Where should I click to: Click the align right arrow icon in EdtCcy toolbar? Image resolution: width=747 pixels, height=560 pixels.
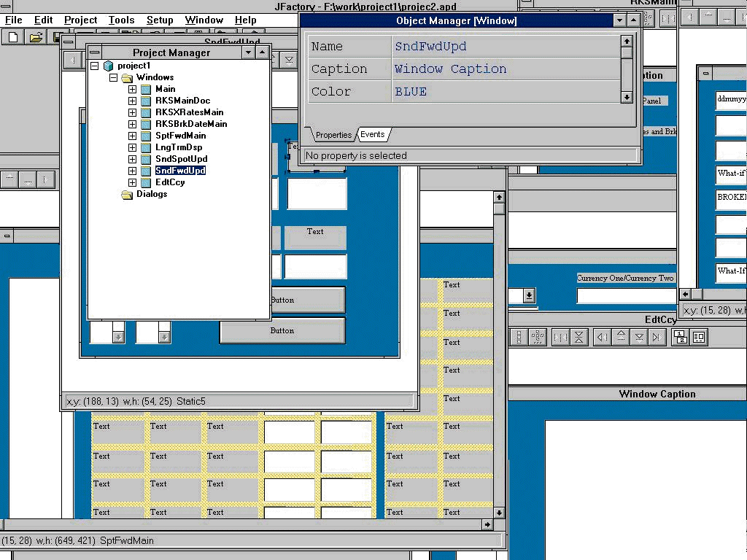click(657, 337)
